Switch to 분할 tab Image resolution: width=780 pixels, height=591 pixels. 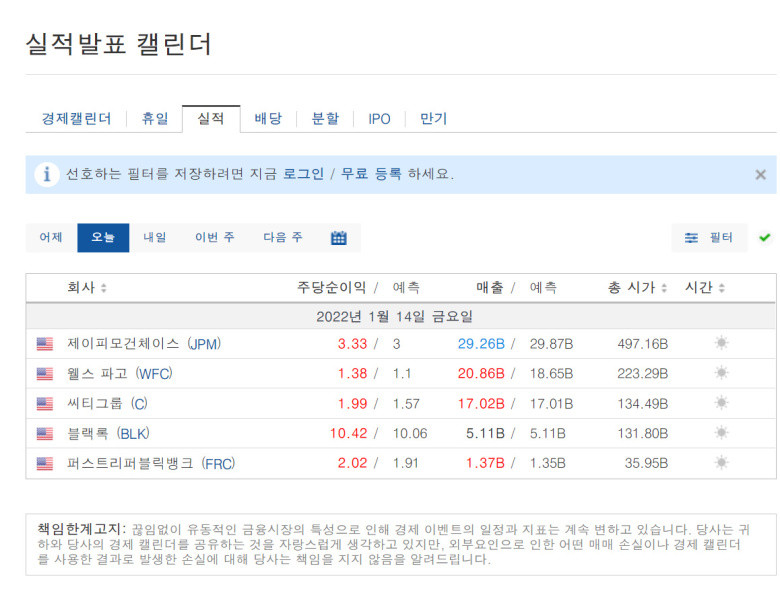(325, 119)
